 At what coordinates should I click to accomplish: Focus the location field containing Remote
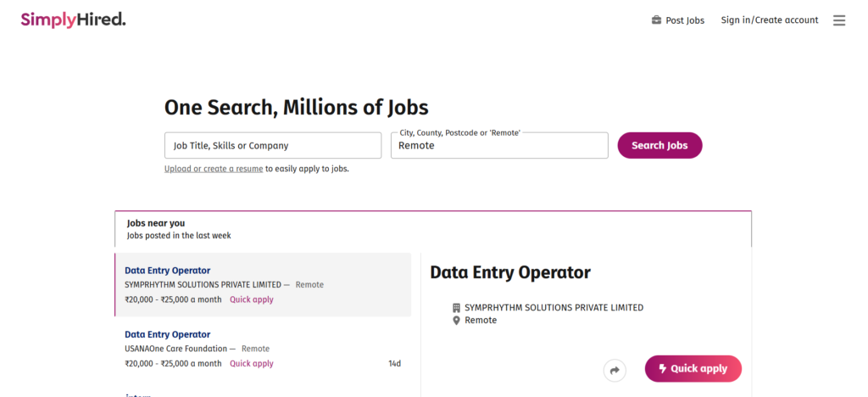point(499,146)
